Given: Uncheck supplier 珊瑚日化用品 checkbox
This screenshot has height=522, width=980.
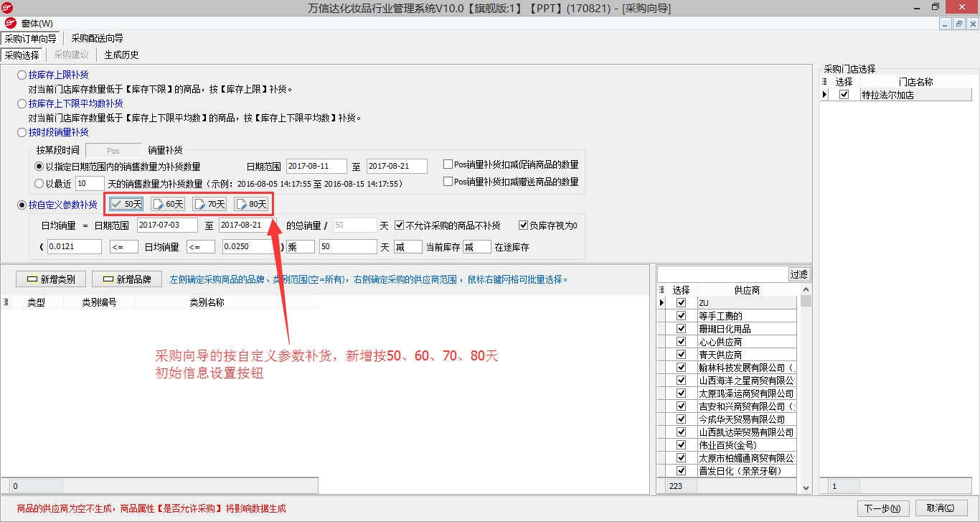Looking at the screenshot, I should (x=681, y=329).
